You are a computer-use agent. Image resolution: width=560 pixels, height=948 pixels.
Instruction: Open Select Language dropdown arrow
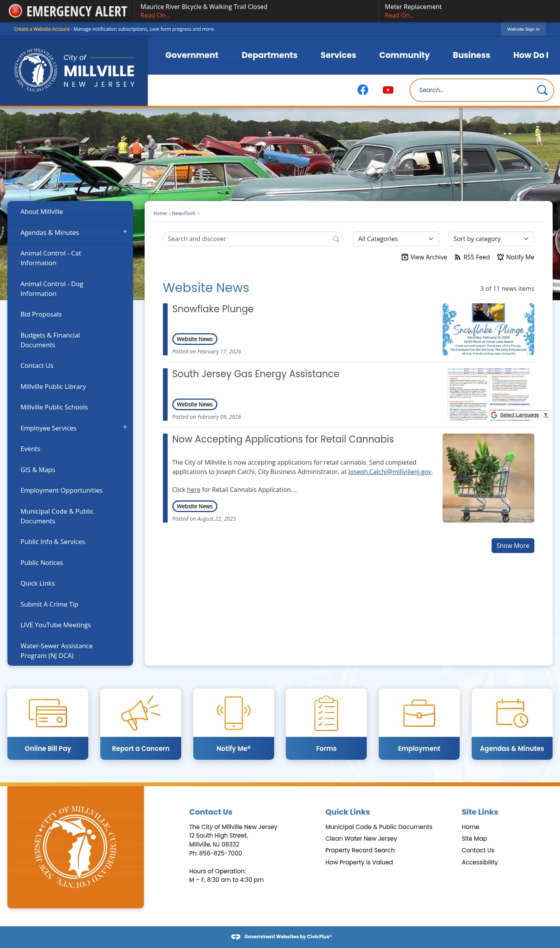pos(546,415)
